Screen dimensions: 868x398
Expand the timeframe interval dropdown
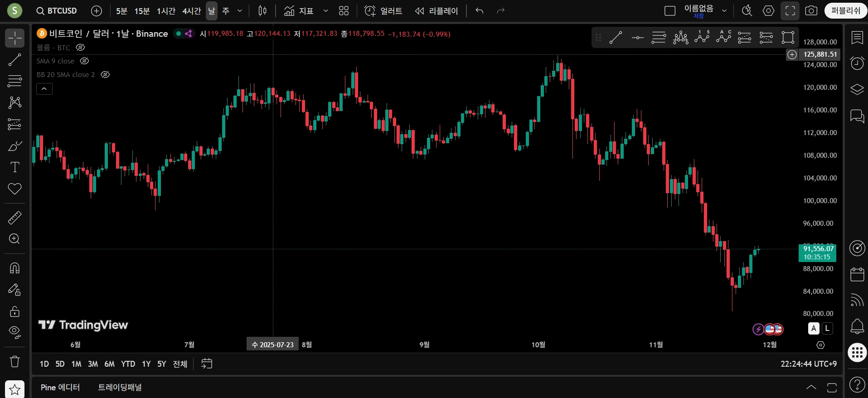click(240, 11)
